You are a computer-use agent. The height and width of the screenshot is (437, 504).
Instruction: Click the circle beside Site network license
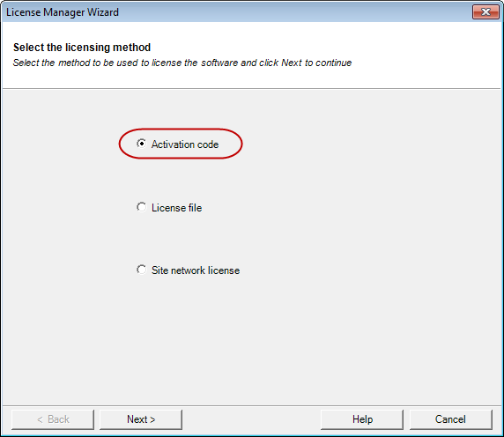coord(142,270)
